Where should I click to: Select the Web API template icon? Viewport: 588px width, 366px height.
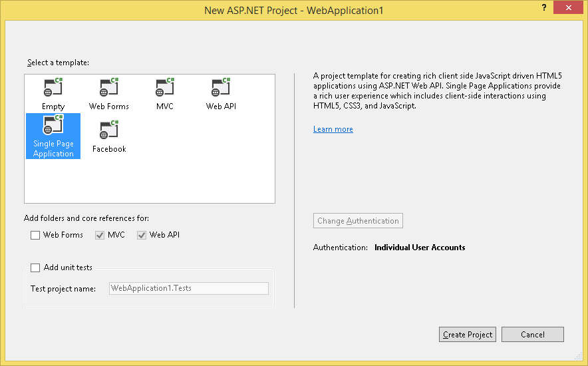pyautogui.click(x=221, y=87)
